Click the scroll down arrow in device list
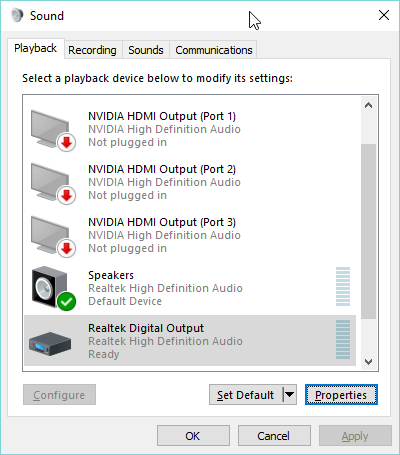Viewport: 400px width, 455px height. 368,362
